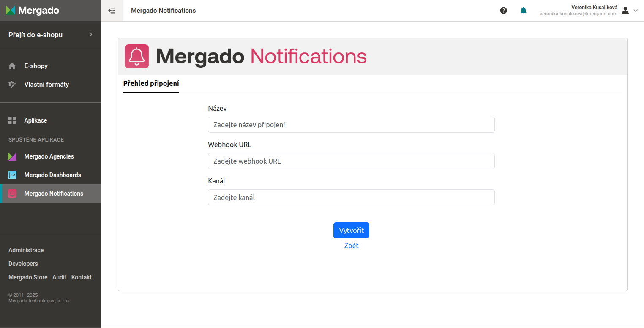644x328 pixels.
Task: Click the Kanál field label
Action: [216, 181]
